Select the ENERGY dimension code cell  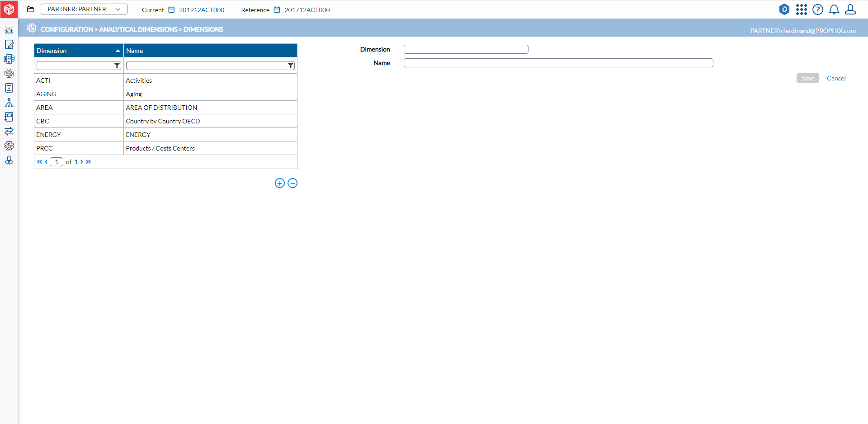(79, 135)
